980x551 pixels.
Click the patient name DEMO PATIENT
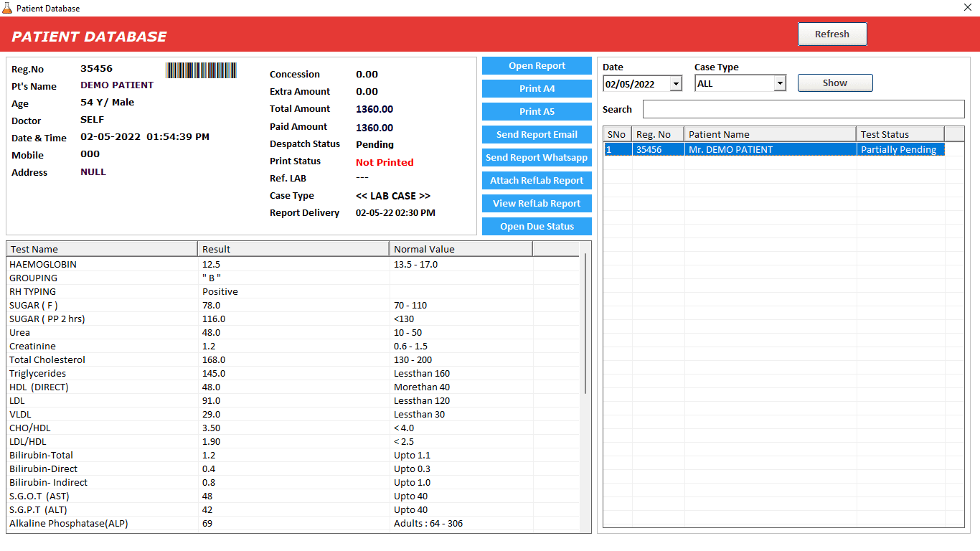click(117, 85)
